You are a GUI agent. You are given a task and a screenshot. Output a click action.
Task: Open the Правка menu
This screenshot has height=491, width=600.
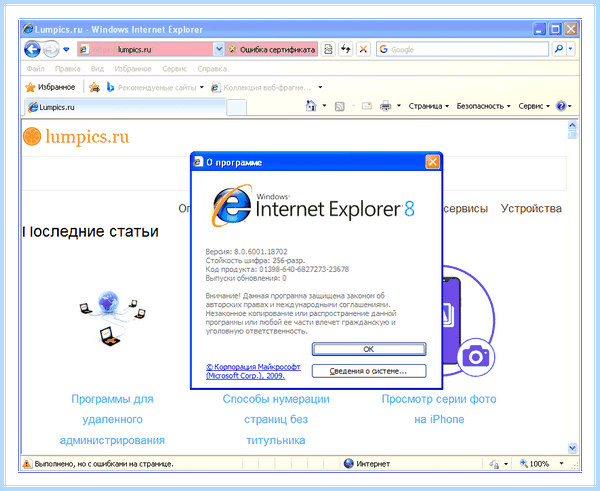click(67, 69)
